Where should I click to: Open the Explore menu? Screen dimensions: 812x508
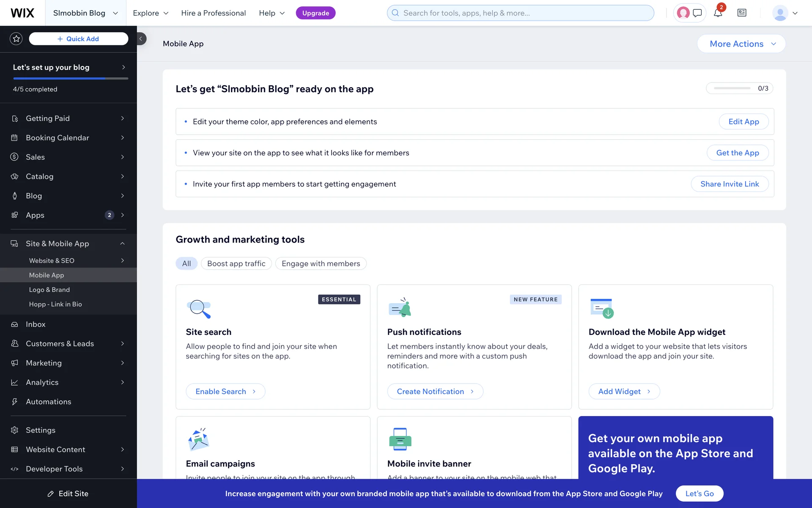click(150, 13)
